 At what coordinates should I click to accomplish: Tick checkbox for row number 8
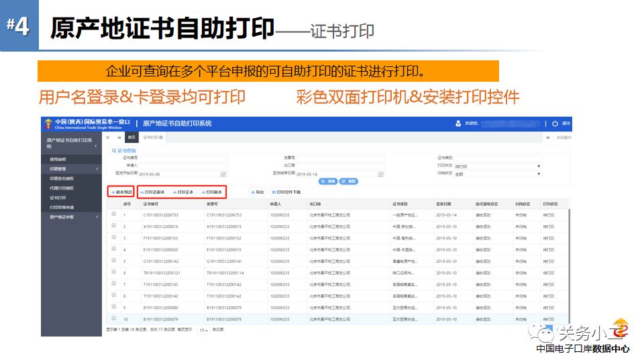click(x=114, y=295)
